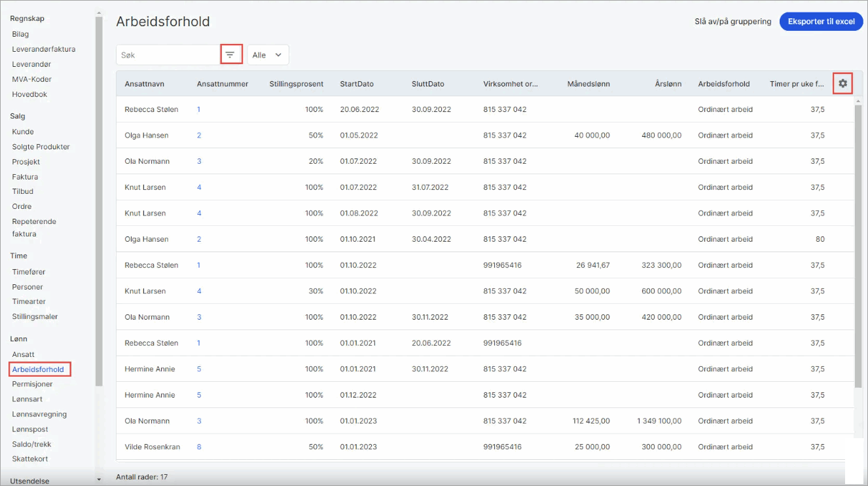Click the sidebar vertical scrollbar
This screenshot has height=486, width=868.
click(99, 201)
